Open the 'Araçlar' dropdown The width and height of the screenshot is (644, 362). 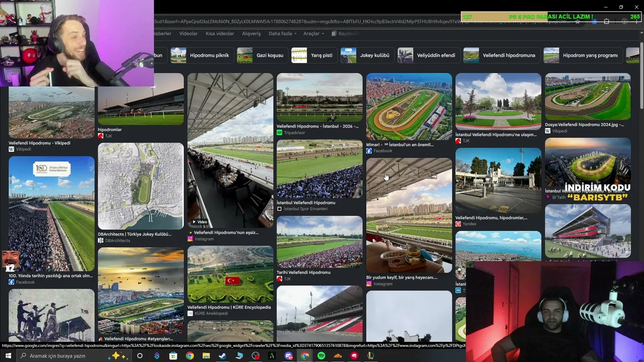(313, 34)
